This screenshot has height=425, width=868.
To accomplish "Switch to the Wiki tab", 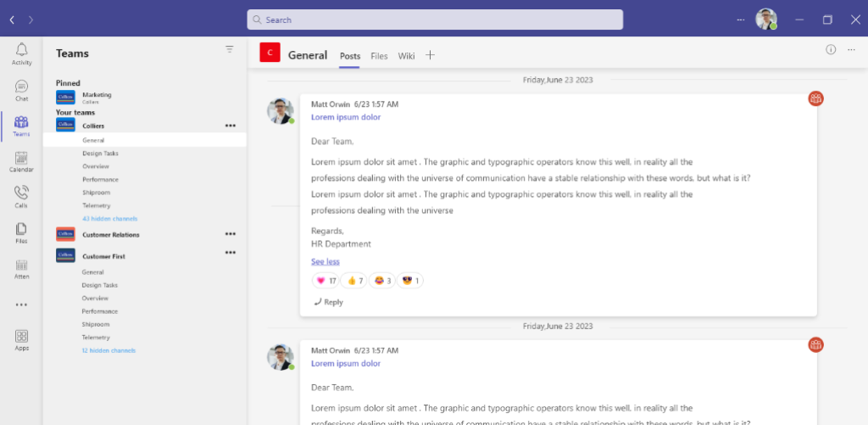I will click(406, 56).
